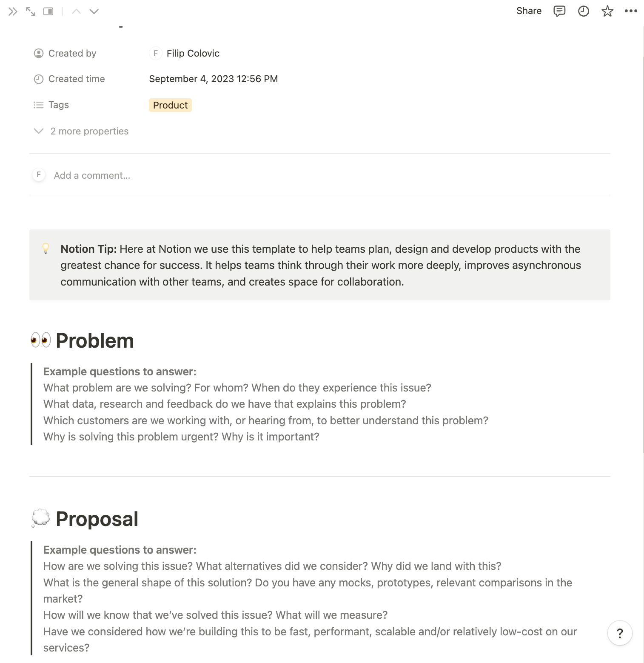Go to previous page with up arrow
Screen dimensions: 644x663
[x=77, y=11]
